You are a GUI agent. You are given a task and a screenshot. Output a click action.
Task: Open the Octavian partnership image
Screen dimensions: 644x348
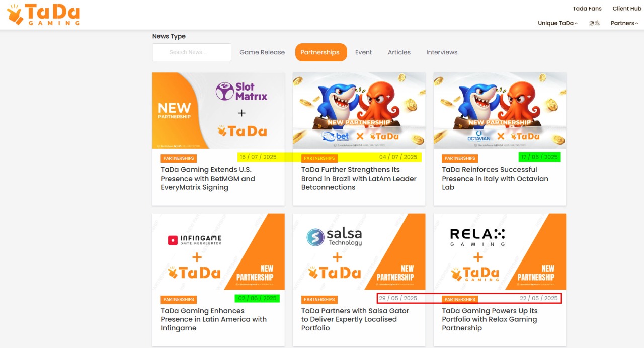pos(500,111)
